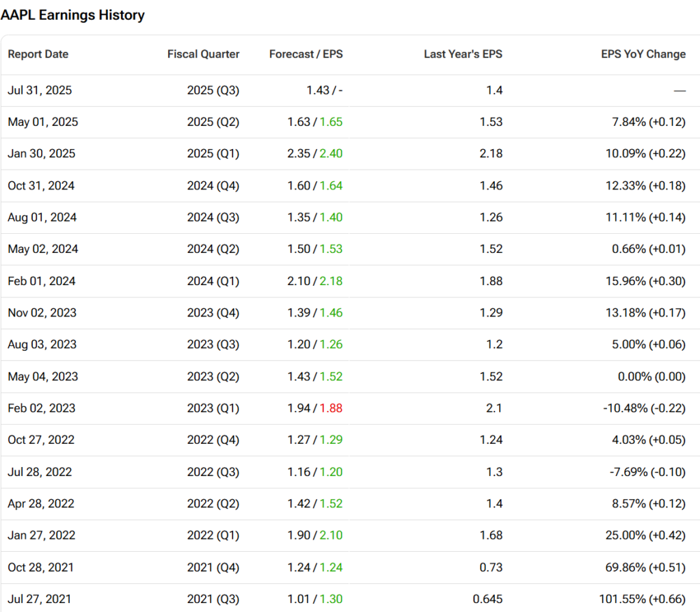Screen dimensions: 700x612
Task: Select the 'Aug 01, 2024' report date
Action: [x=42, y=217]
